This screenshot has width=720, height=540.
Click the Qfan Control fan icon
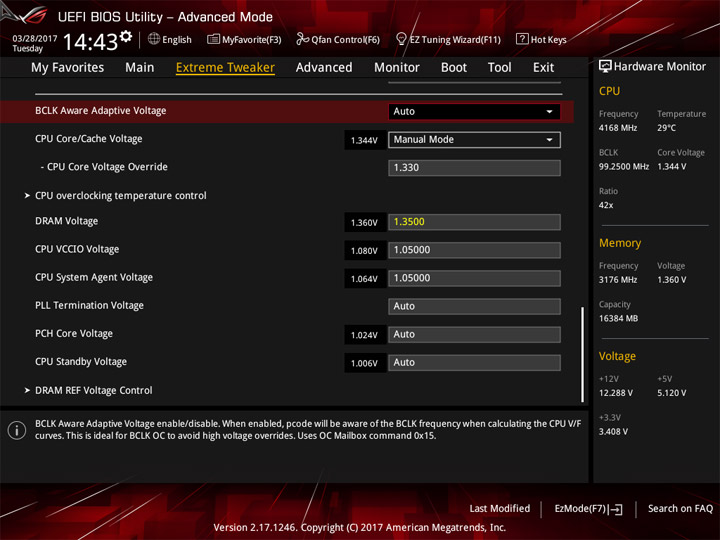coord(302,39)
